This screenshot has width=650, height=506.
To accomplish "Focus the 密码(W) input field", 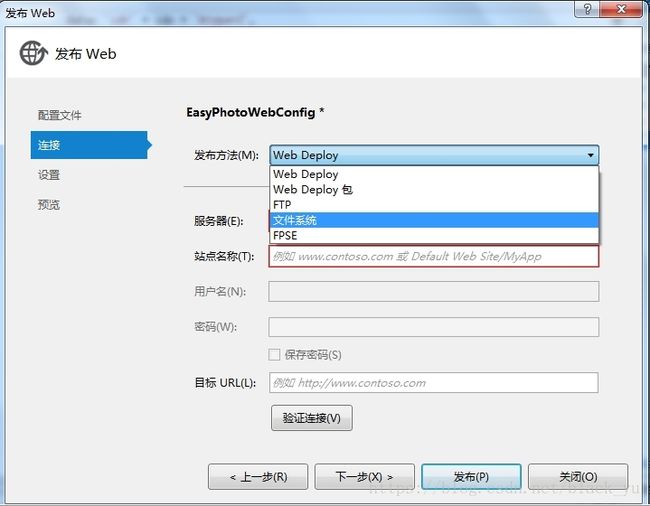I will click(434, 327).
